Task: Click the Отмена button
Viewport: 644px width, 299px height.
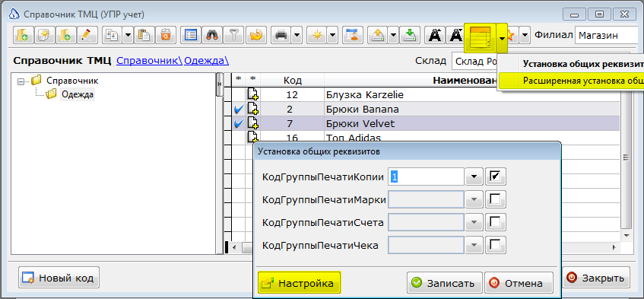Action: (x=519, y=283)
